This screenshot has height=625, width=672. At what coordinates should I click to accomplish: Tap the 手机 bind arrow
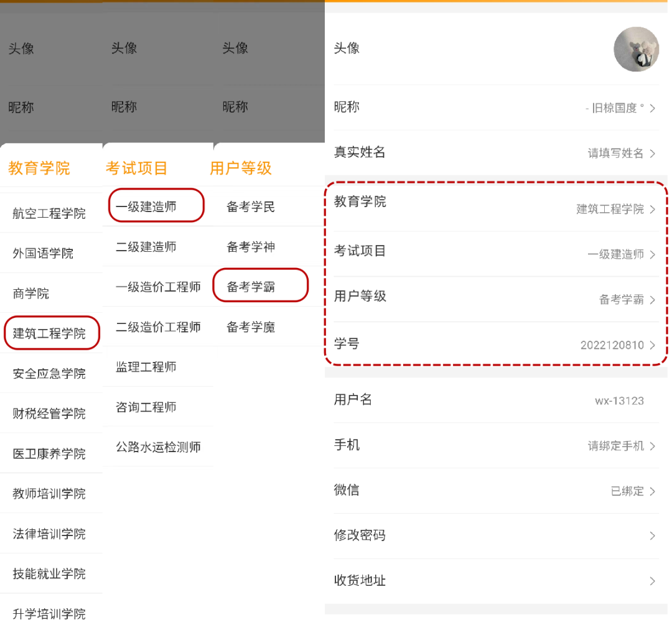[652, 446]
